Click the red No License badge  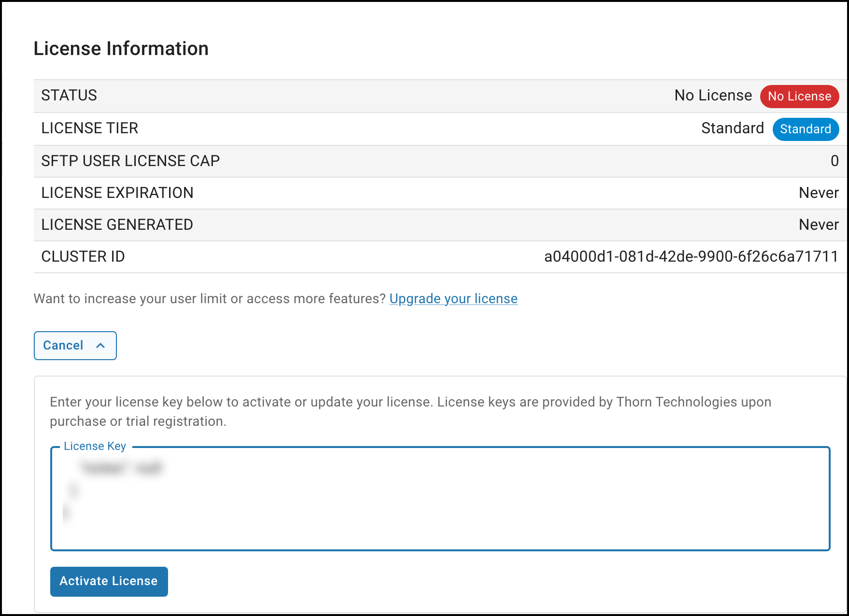click(799, 96)
